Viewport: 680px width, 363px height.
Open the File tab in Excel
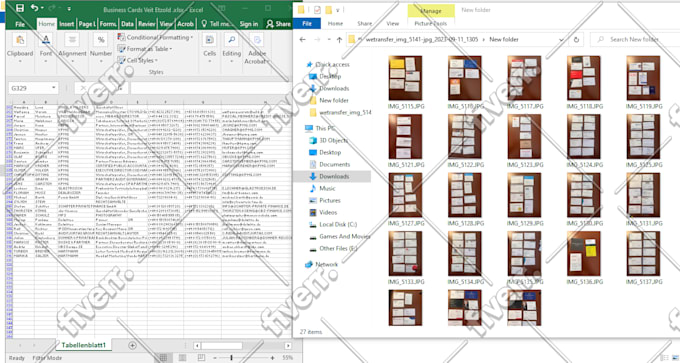tap(20, 24)
